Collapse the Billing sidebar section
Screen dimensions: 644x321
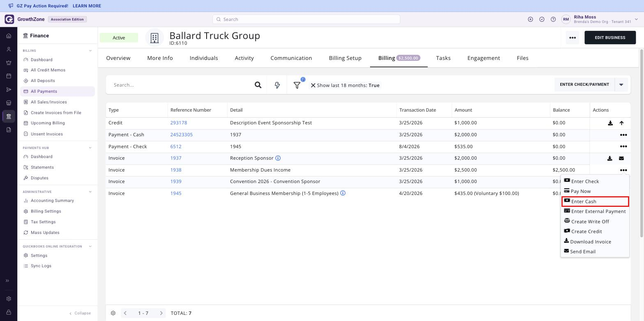[90, 51]
